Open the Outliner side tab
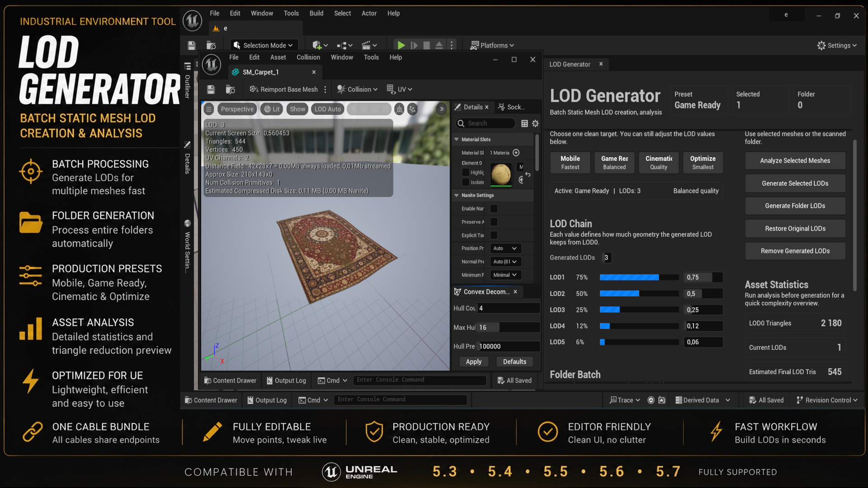Viewport: 868px width, 488px height. tap(187, 81)
